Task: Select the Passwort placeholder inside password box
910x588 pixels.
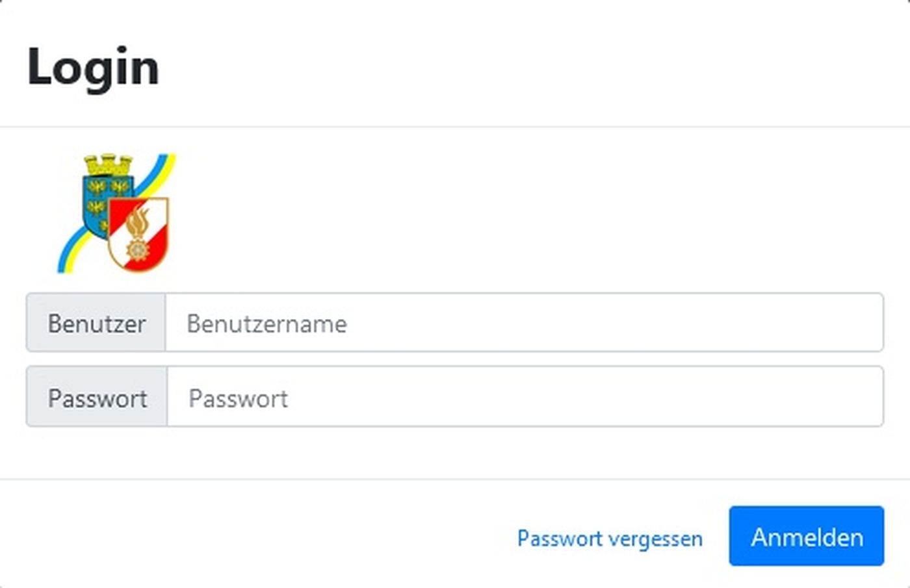Action: point(238,398)
